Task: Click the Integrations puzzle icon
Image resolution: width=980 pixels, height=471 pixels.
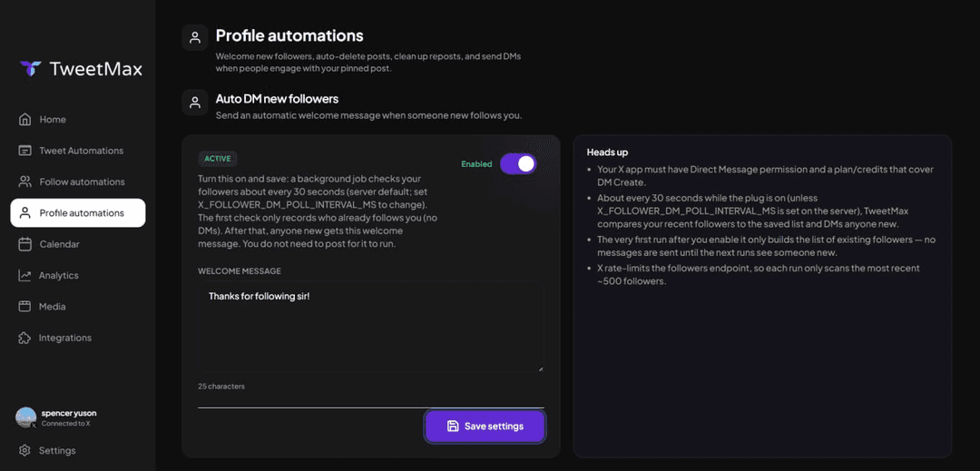Action: [x=25, y=338]
